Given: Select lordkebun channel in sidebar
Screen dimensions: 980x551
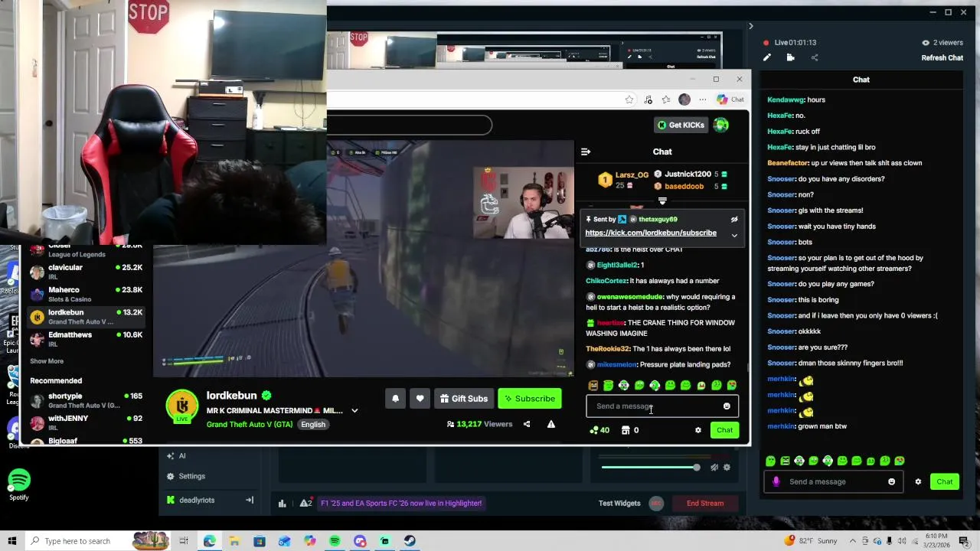Looking at the screenshot, I should (x=86, y=317).
